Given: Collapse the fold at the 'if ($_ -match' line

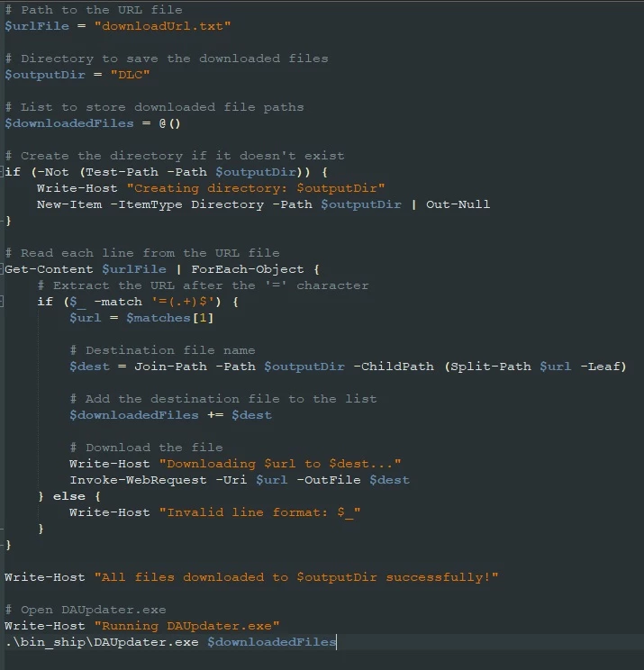Looking at the screenshot, I should pyautogui.click(x=2, y=302).
